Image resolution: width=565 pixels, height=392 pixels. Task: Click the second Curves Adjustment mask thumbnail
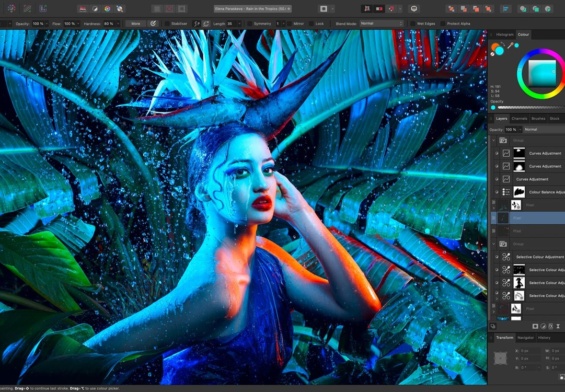[519, 166]
